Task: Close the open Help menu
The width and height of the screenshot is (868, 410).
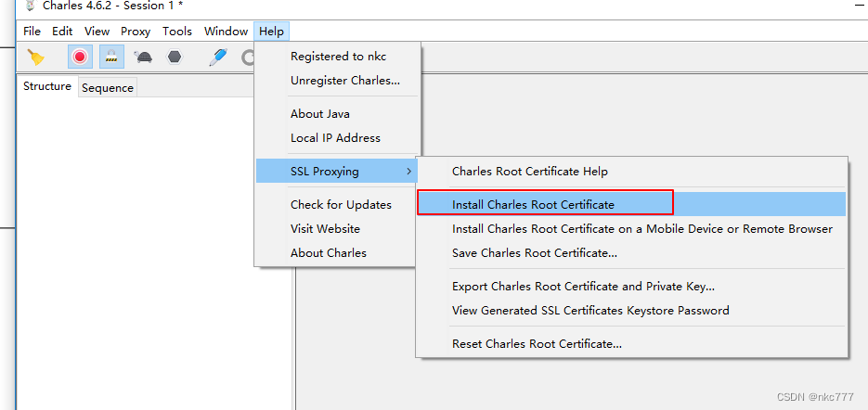Action: (x=272, y=31)
